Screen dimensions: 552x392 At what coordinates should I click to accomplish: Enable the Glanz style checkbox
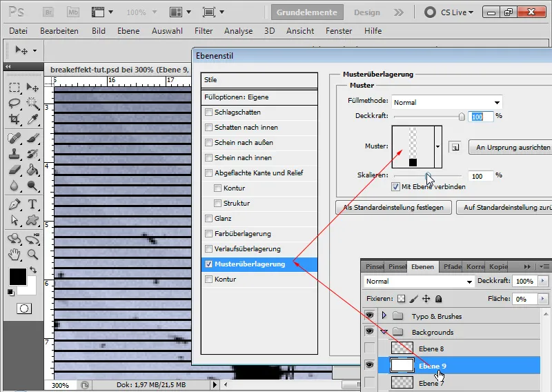(x=208, y=218)
